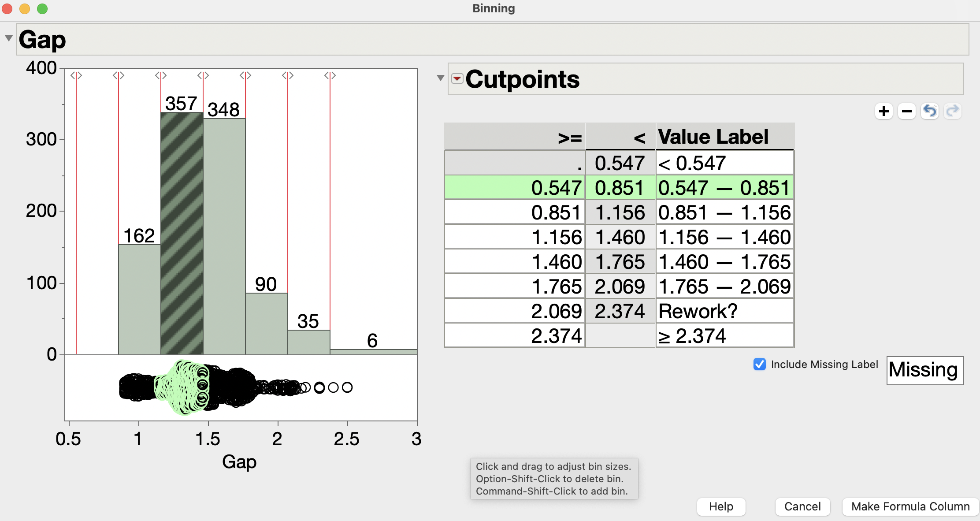Viewport: 980px width, 521px height.
Task: Click the Missing label text field
Action: coord(924,370)
